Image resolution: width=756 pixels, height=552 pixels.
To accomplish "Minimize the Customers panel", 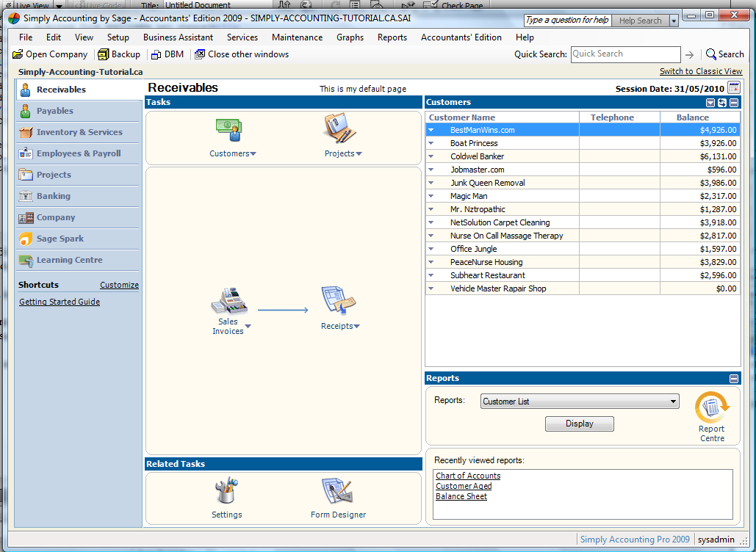I will point(734,103).
